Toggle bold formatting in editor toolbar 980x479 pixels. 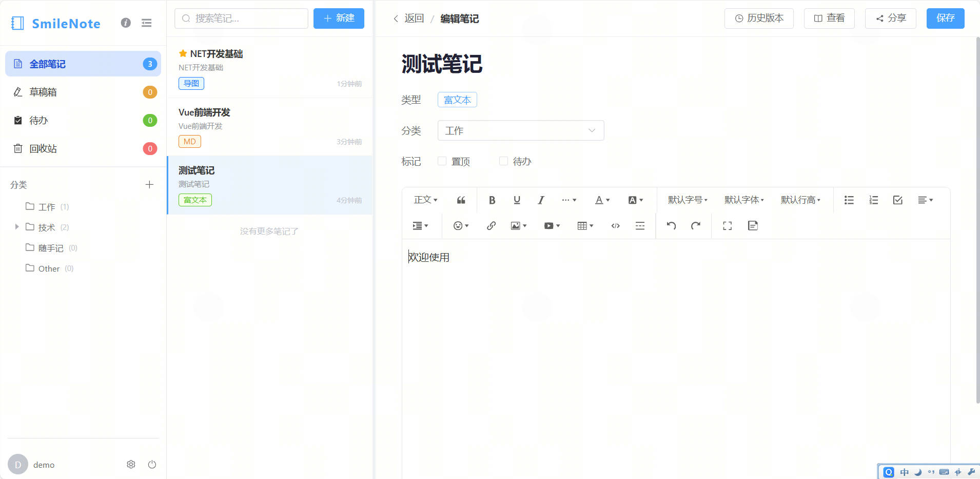point(492,200)
